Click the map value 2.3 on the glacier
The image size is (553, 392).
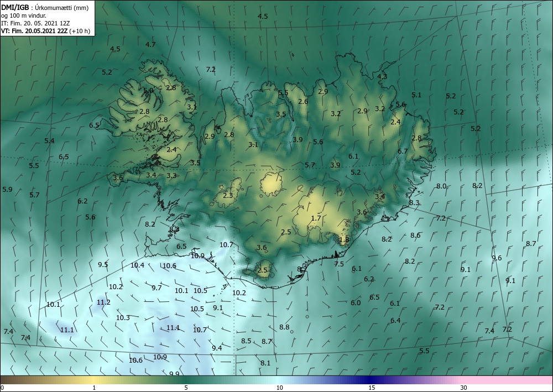[228, 195]
